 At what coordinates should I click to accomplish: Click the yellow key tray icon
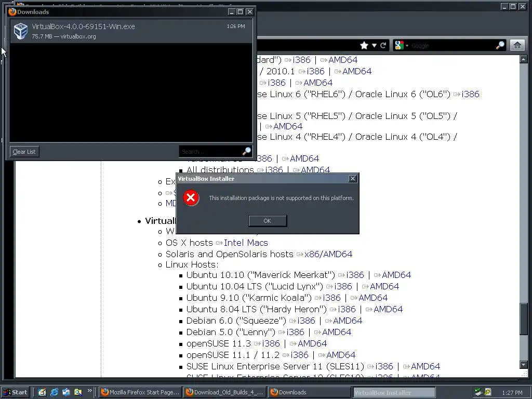pyautogui.click(x=487, y=392)
